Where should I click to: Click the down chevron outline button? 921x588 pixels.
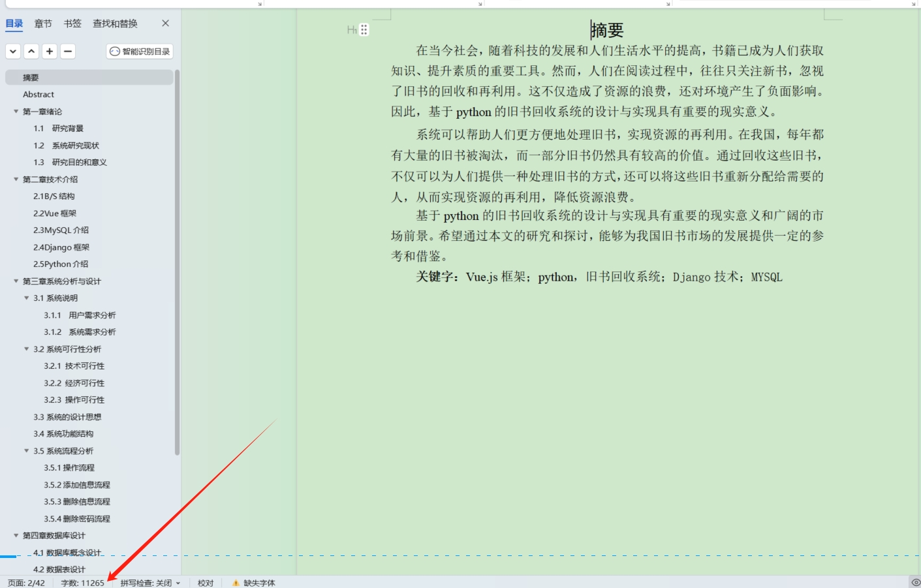tap(13, 51)
